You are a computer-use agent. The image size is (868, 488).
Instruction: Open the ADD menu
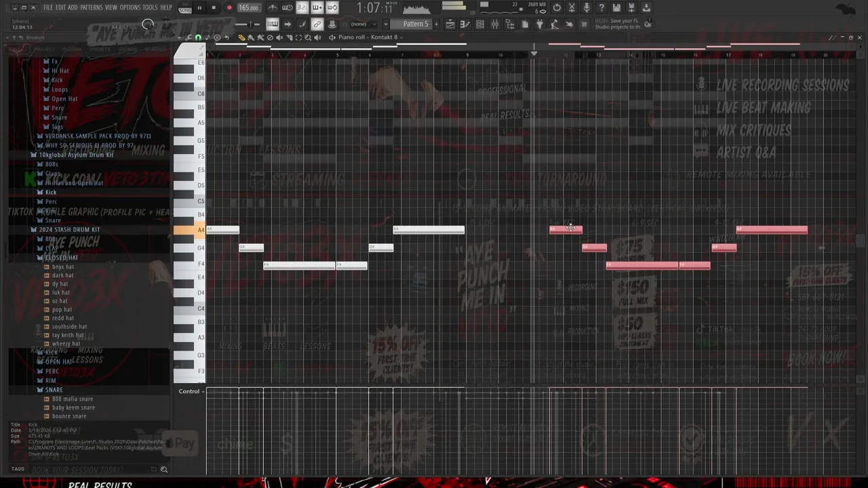[73, 7]
